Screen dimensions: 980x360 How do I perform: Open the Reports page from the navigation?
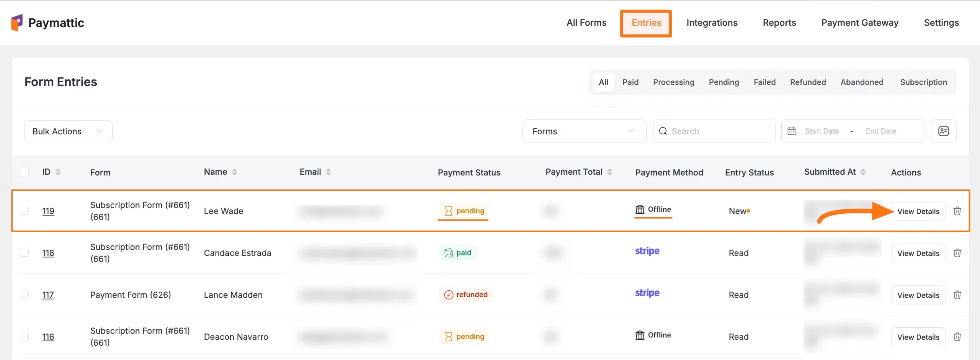pos(779,23)
